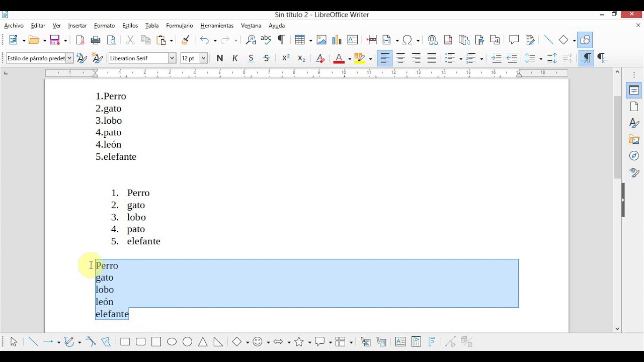Click the Open folder icon

[34, 40]
